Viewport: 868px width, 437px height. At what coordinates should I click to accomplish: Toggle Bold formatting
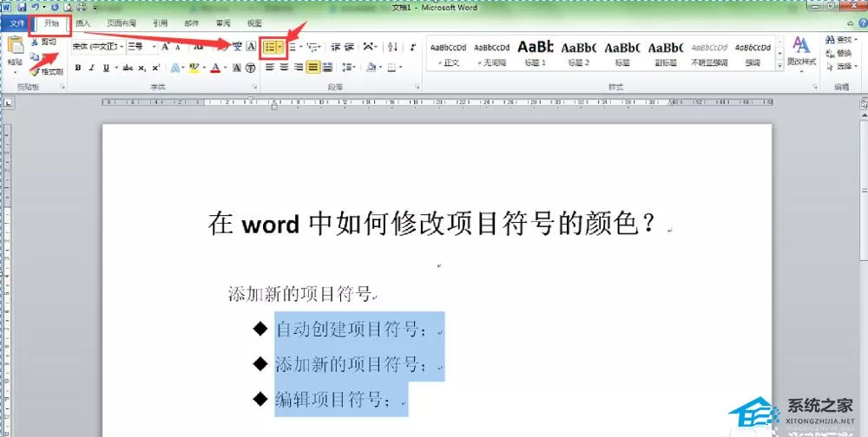[x=78, y=68]
